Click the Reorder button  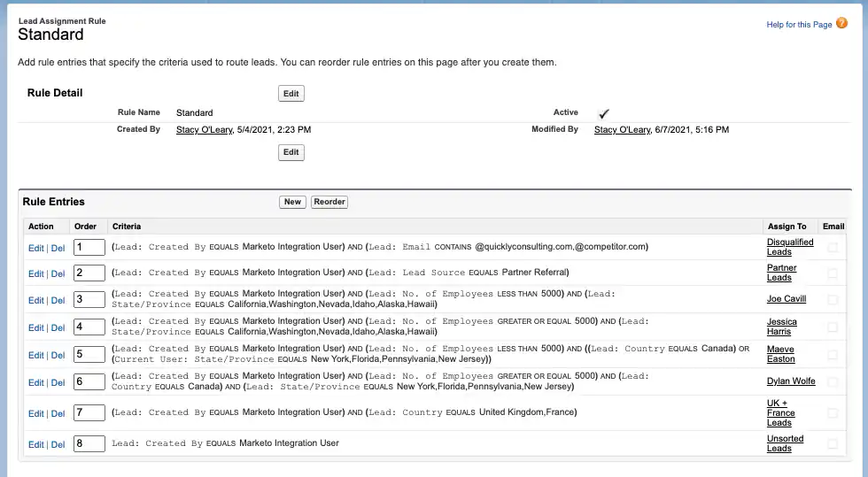[329, 202]
